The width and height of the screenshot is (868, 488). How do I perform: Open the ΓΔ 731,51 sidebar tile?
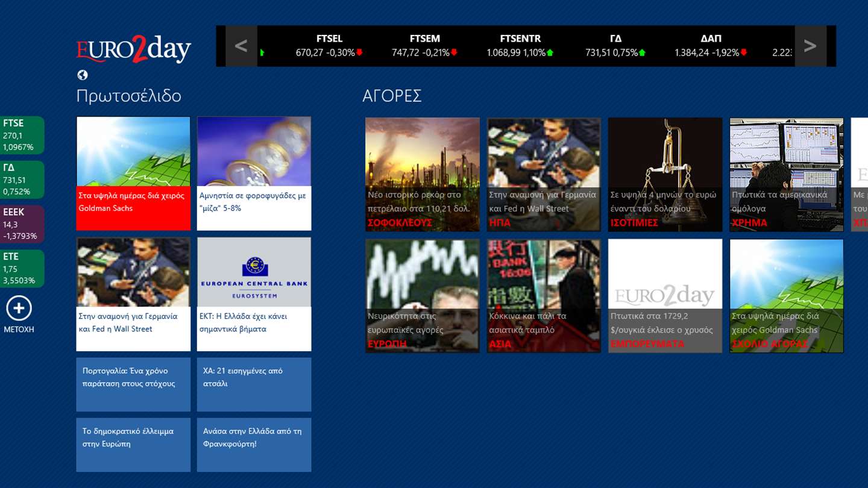click(22, 180)
